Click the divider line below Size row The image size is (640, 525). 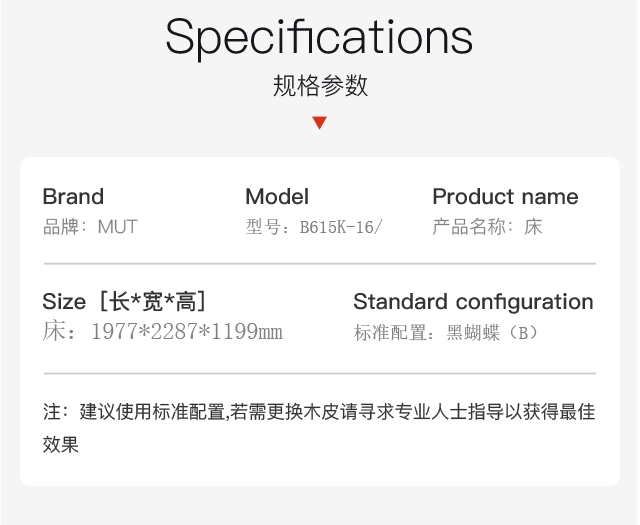(320, 373)
